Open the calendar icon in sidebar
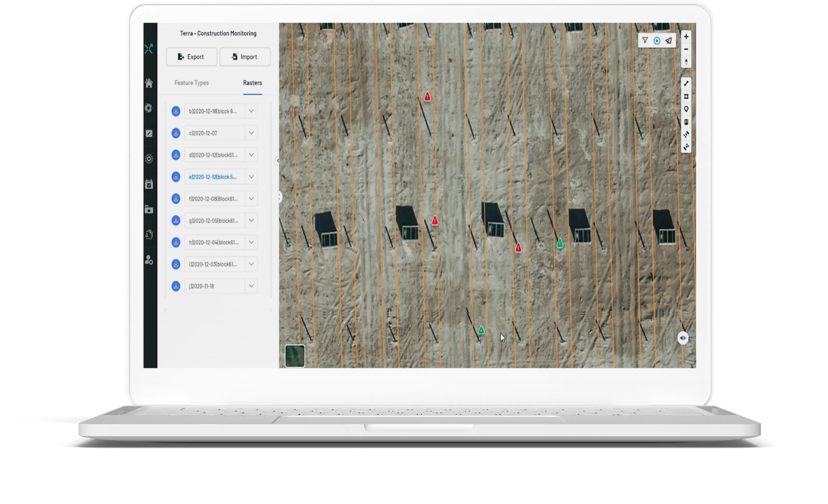 pyautogui.click(x=149, y=184)
